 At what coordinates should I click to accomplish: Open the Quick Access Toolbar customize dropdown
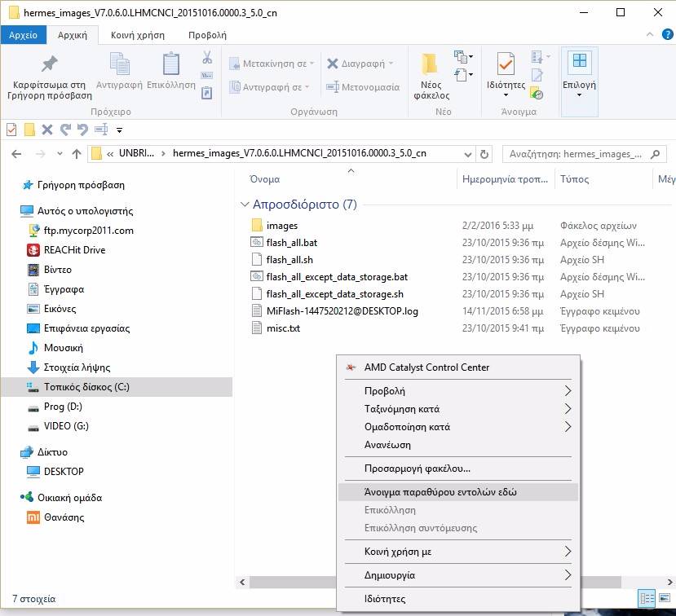coord(120,130)
